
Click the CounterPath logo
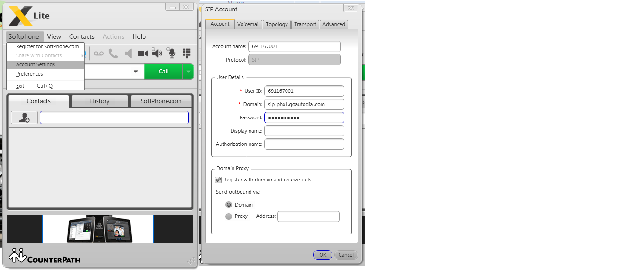[45, 256]
